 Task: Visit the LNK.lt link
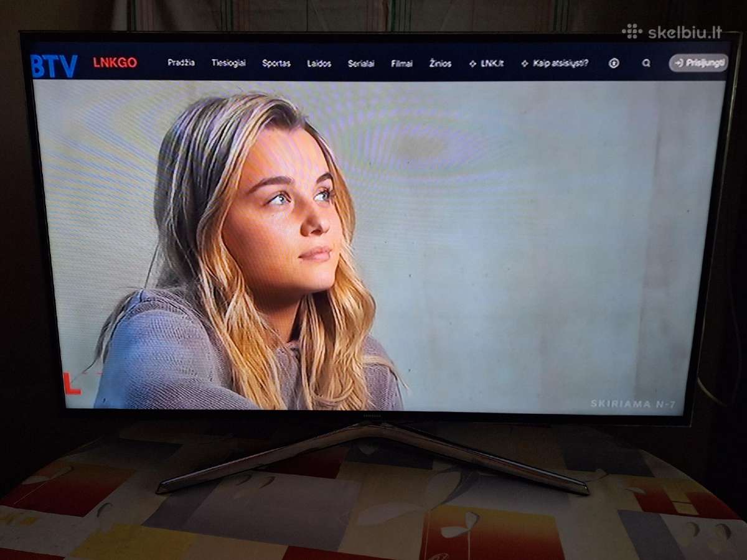point(487,63)
